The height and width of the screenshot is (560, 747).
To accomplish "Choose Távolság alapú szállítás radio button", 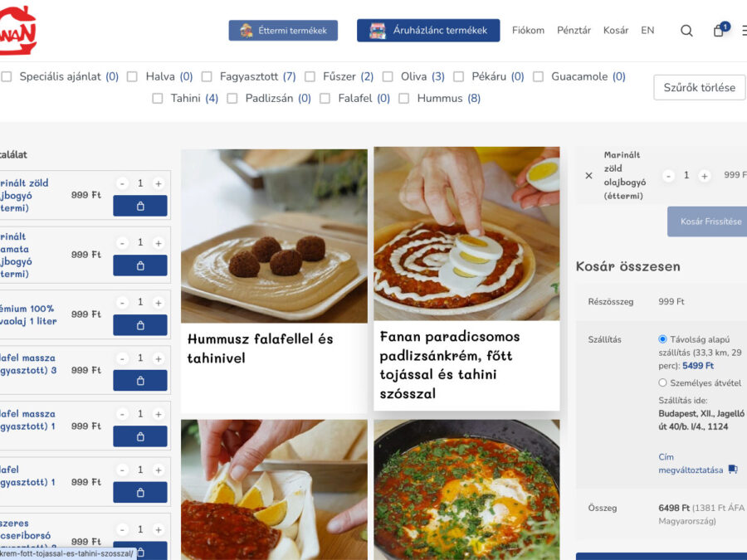I will [x=662, y=339].
